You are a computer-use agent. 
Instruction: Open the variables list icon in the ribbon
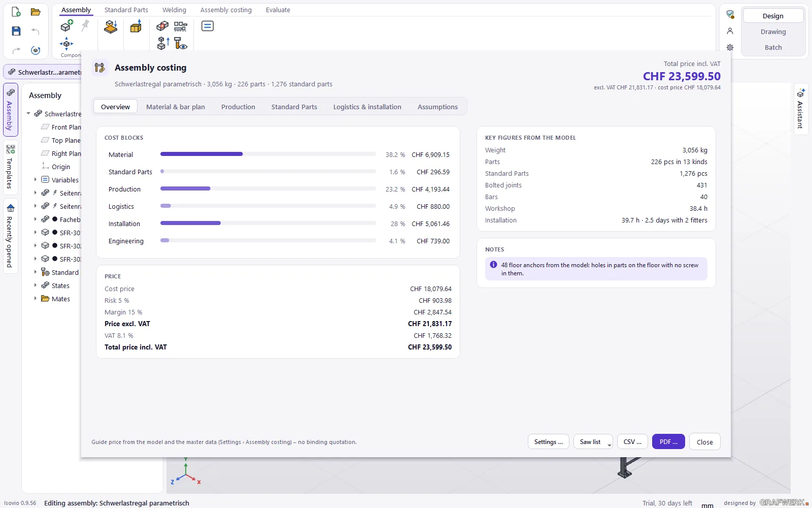click(x=208, y=26)
